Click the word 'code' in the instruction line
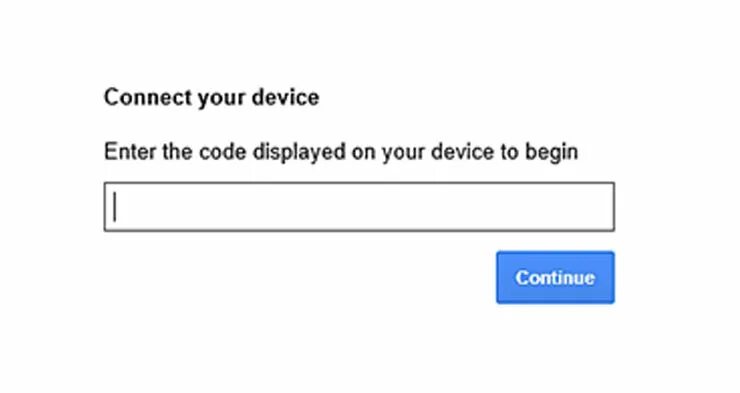This screenshot has width=740, height=393. pyautogui.click(x=222, y=151)
